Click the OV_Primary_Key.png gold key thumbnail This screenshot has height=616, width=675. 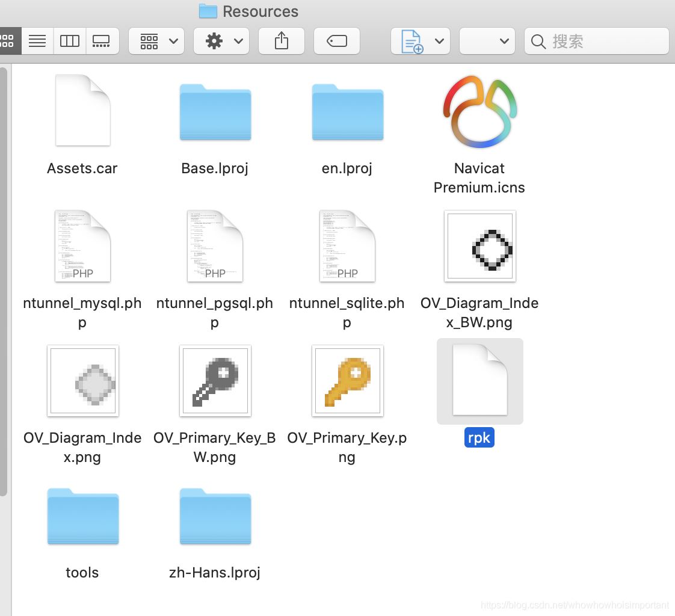(347, 381)
